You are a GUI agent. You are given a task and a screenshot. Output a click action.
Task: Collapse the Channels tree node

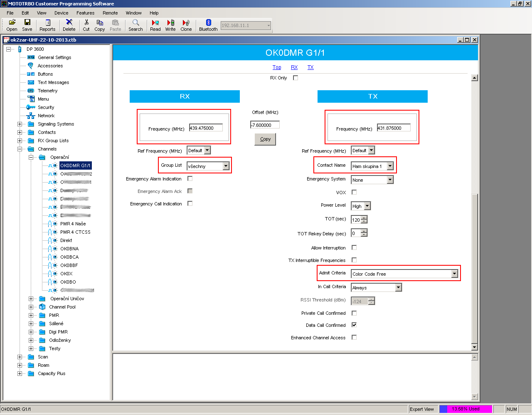coord(20,149)
